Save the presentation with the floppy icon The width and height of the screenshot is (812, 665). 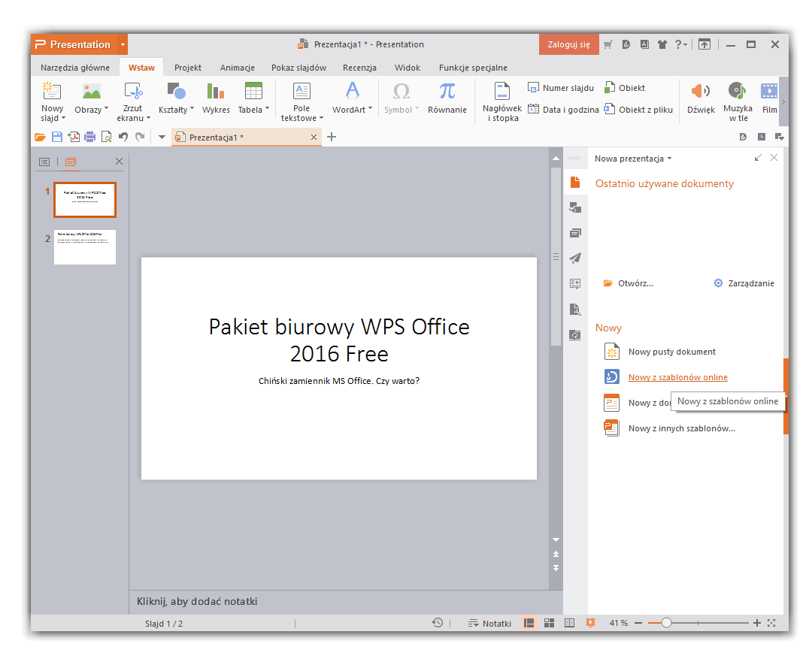(x=57, y=138)
